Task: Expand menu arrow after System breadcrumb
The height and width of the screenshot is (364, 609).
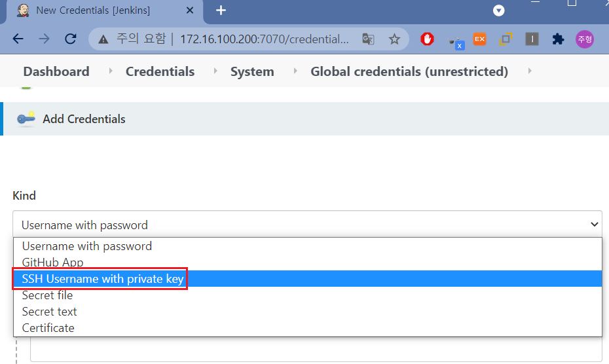Action: (295, 71)
